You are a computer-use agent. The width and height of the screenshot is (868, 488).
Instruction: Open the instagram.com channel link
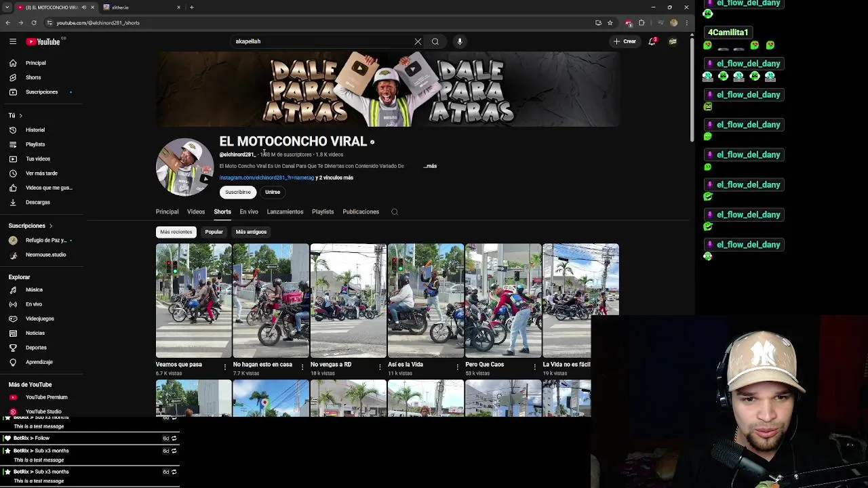click(267, 178)
